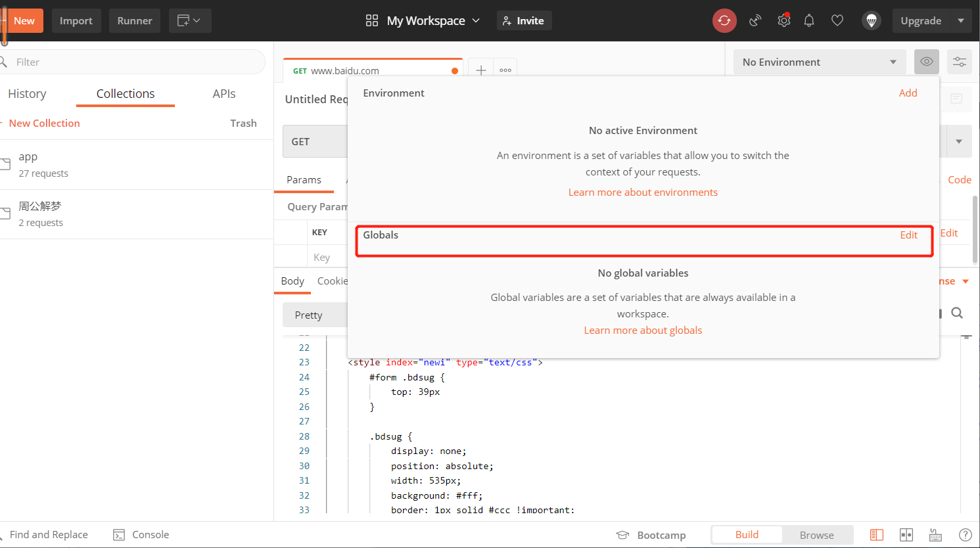The height and width of the screenshot is (548, 980).
Task: Open Find and Replace
Action: pos(45,535)
